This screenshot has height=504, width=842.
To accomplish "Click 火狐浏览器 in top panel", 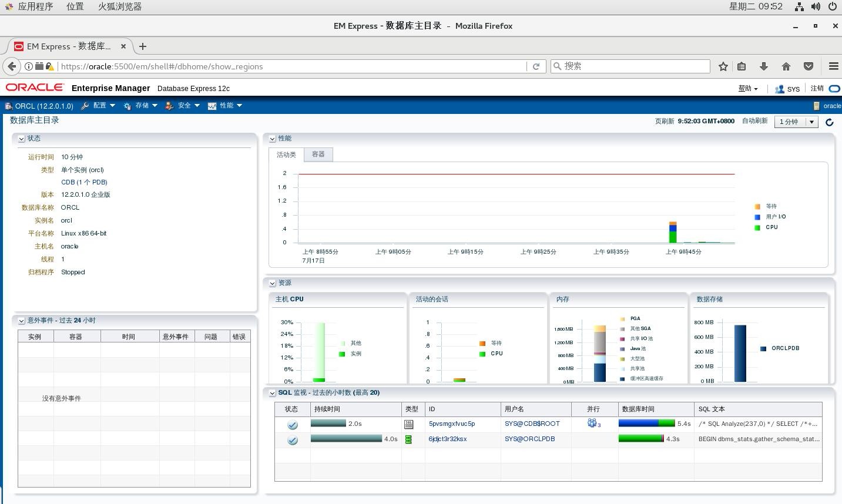I will click(120, 6).
